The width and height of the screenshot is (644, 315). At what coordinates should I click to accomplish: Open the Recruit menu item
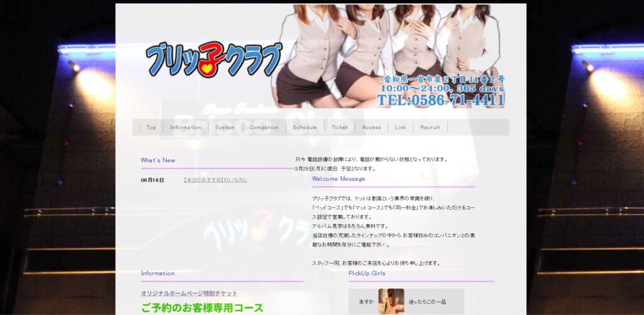(430, 127)
